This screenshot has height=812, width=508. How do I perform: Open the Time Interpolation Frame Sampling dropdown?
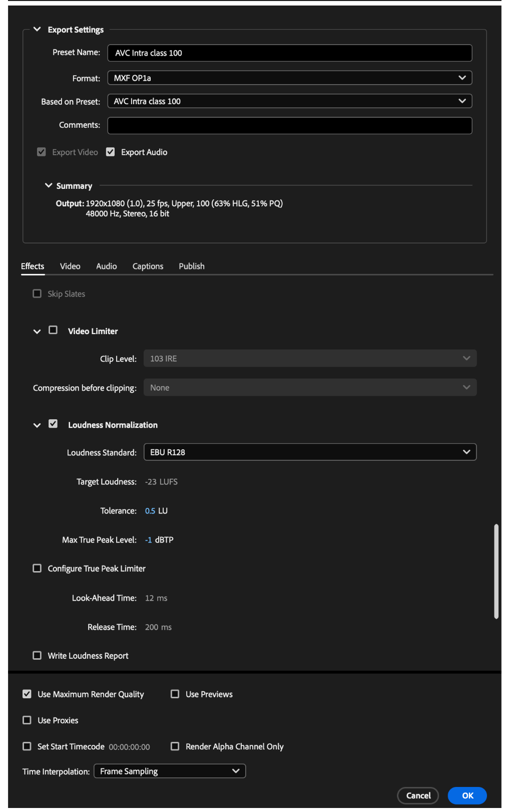[170, 771]
